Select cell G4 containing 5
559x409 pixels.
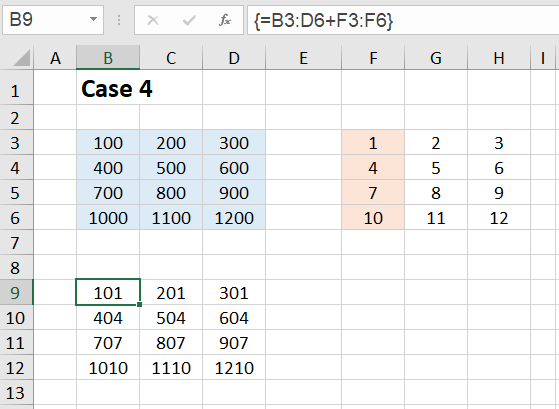click(436, 168)
